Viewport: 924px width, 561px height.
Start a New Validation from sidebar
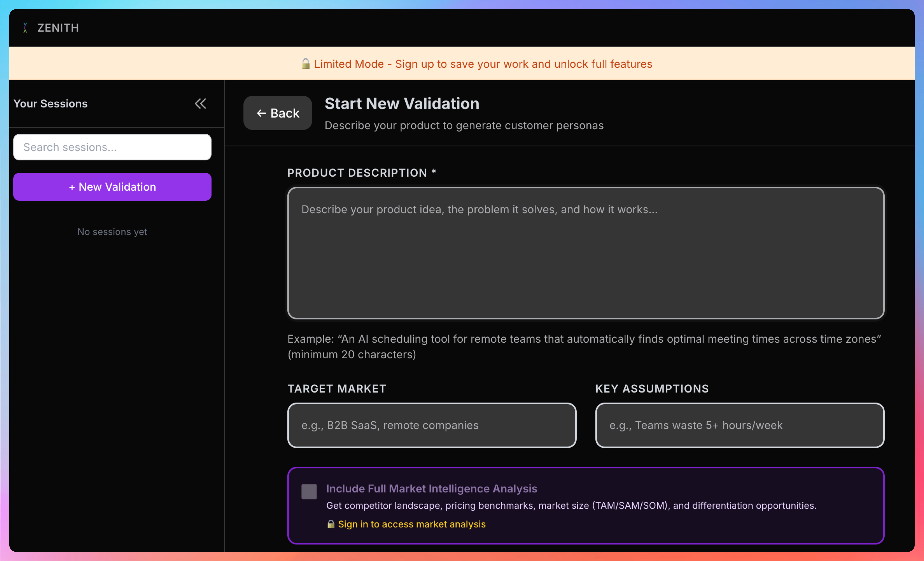(112, 187)
